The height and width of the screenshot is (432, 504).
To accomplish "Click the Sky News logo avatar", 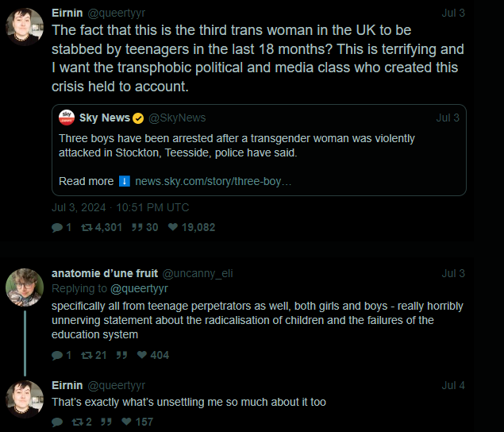I will 67,118.
